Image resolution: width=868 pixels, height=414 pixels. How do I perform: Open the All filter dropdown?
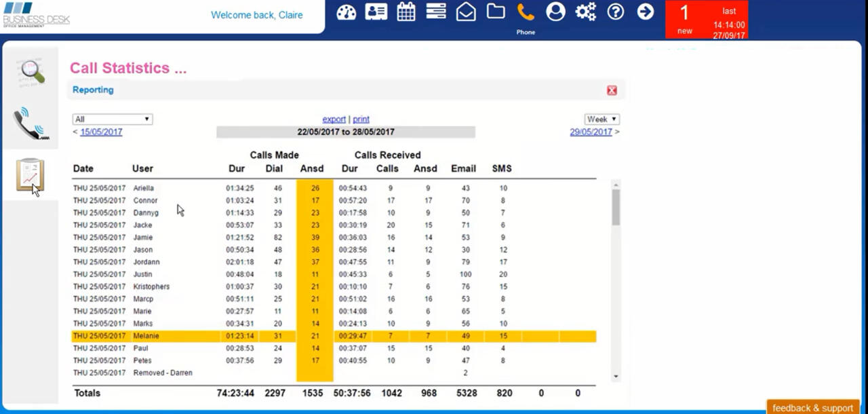[112, 118]
